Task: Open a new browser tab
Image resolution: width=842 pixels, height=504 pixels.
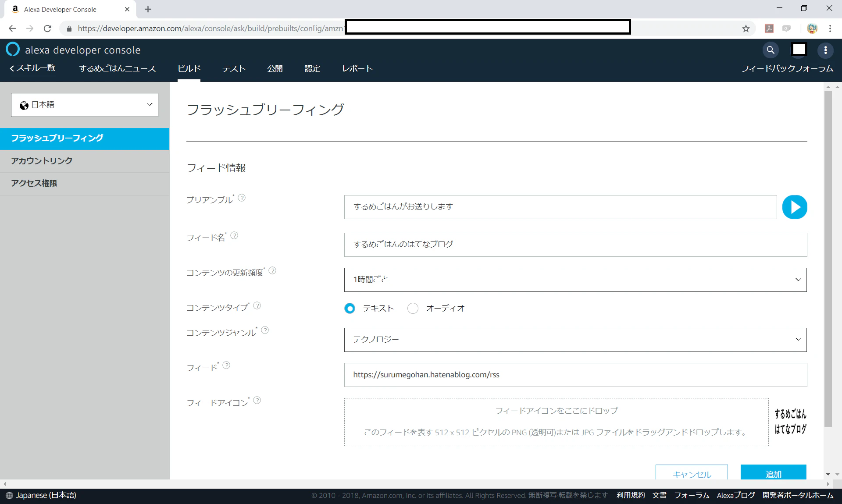Action: click(x=148, y=9)
